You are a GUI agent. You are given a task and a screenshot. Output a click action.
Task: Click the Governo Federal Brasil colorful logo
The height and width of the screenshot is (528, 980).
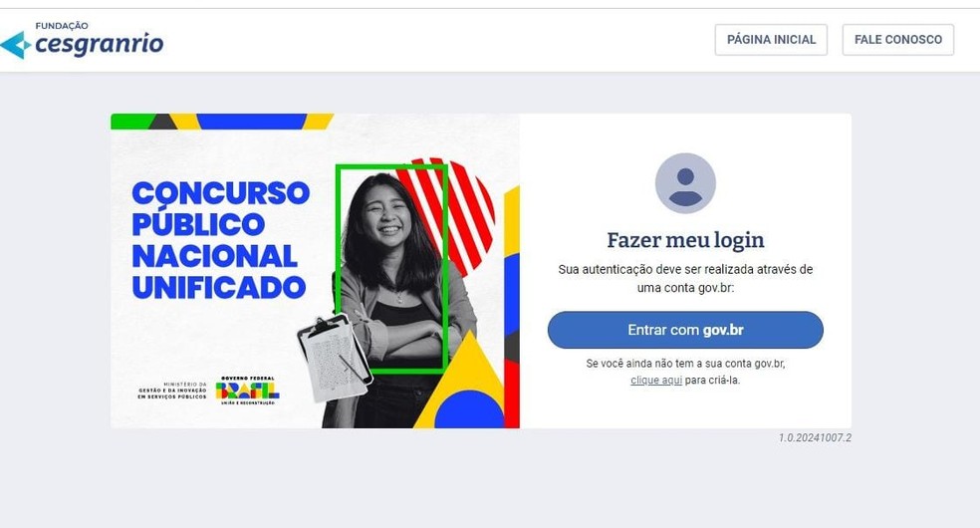point(248,391)
